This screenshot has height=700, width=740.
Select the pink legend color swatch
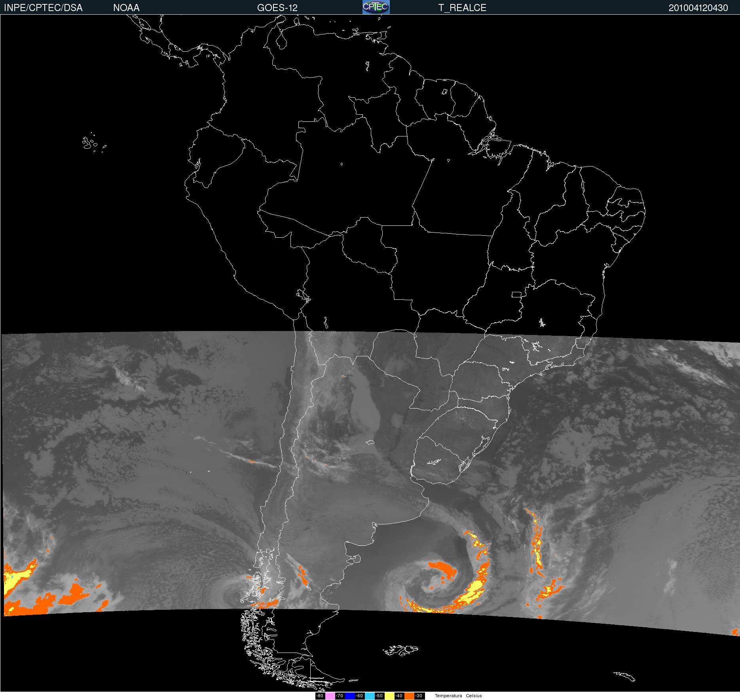[330, 696]
